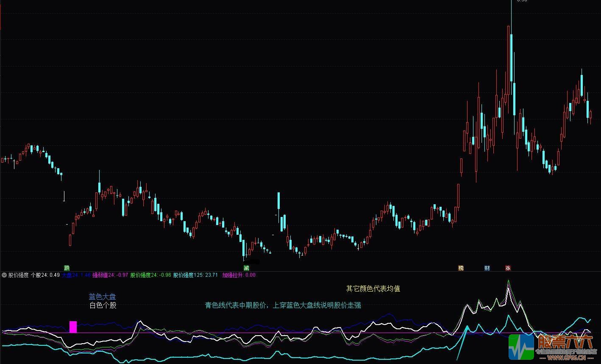Select the 强弱值24: -0.97 readout
Viewport: 601px width, 364px height.
pos(110,275)
